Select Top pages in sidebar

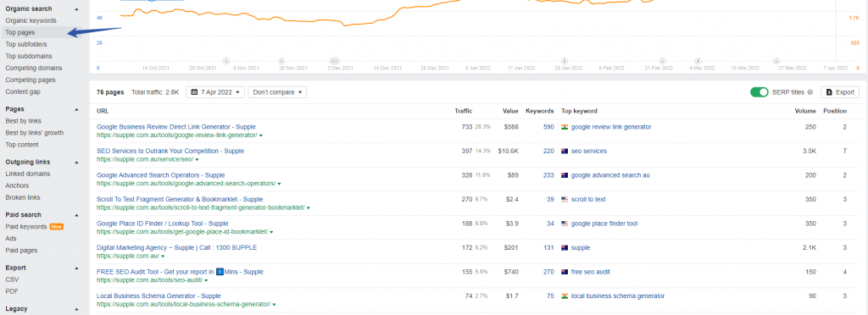(x=20, y=33)
